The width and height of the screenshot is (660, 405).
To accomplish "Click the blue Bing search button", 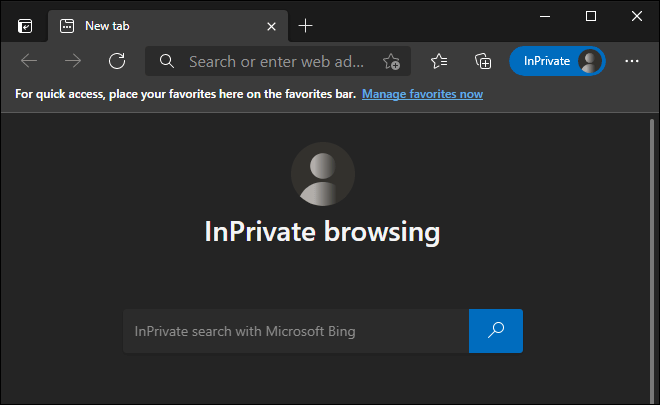I will [x=496, y=331].
